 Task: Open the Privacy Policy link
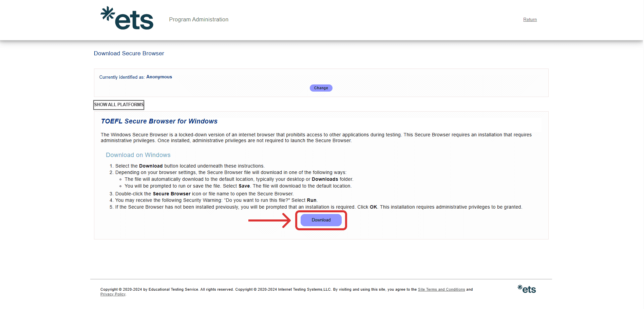tap(113, 294)
